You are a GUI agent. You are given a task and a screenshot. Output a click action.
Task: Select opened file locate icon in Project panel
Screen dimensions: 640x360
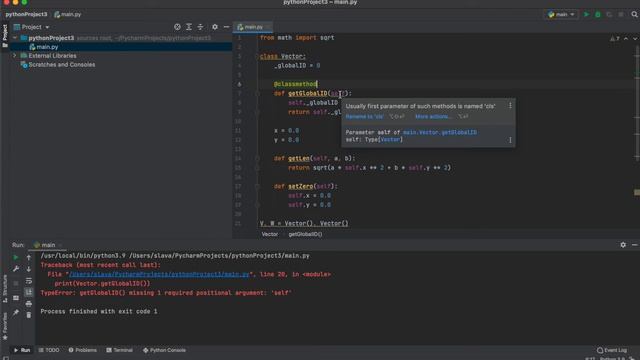click(177, 27)
